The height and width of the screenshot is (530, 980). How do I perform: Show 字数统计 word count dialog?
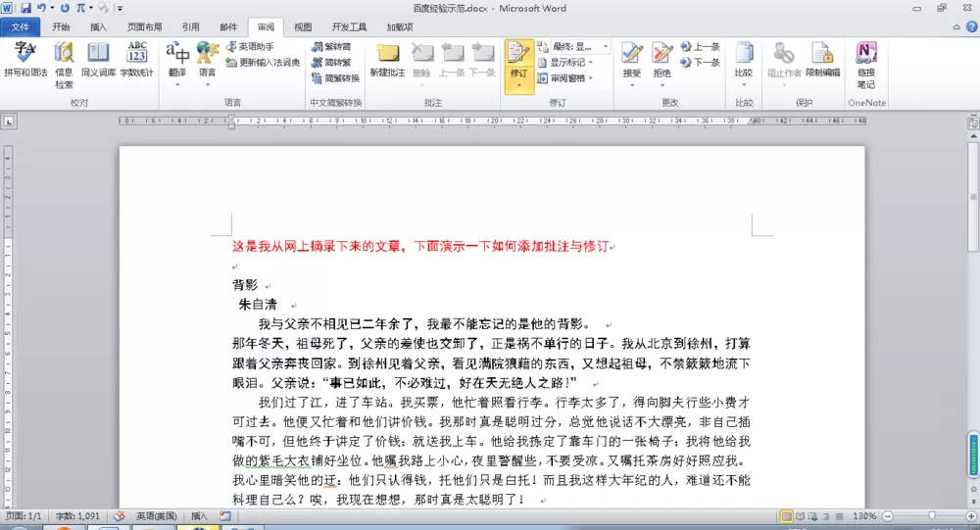click(x=137, y=60)
